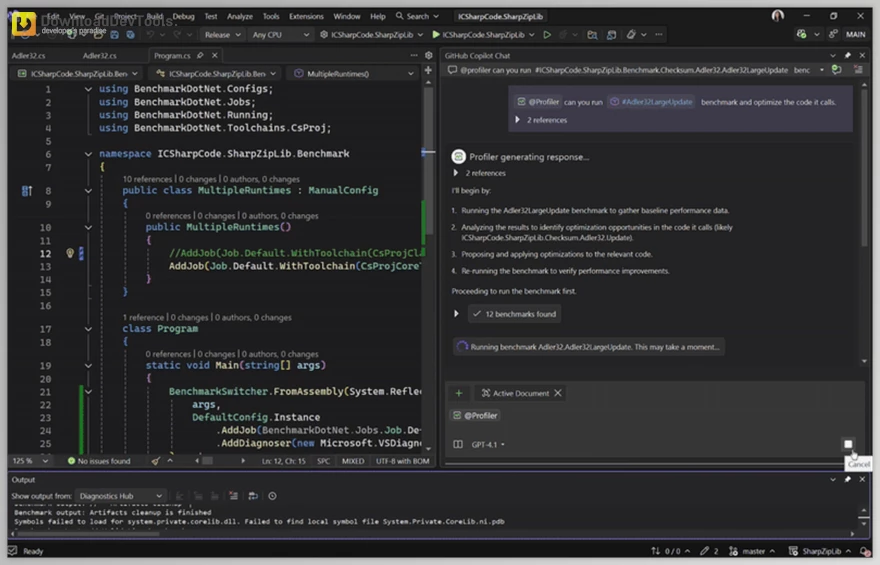Click the Output window horizontal scrollbar
Screen dimensions: 880x565
pyautogui.click(x=88, y=534)
